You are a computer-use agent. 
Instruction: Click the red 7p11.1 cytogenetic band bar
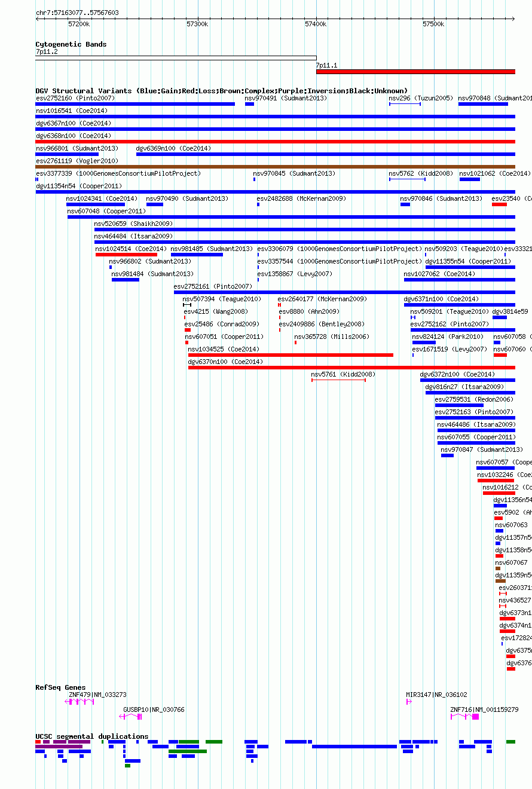[x=415, y=72]
